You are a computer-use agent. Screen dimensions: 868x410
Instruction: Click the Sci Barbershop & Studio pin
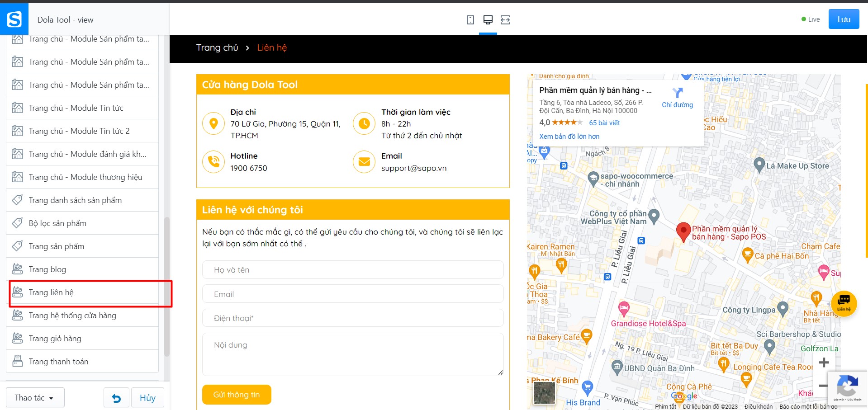point(769,346)
